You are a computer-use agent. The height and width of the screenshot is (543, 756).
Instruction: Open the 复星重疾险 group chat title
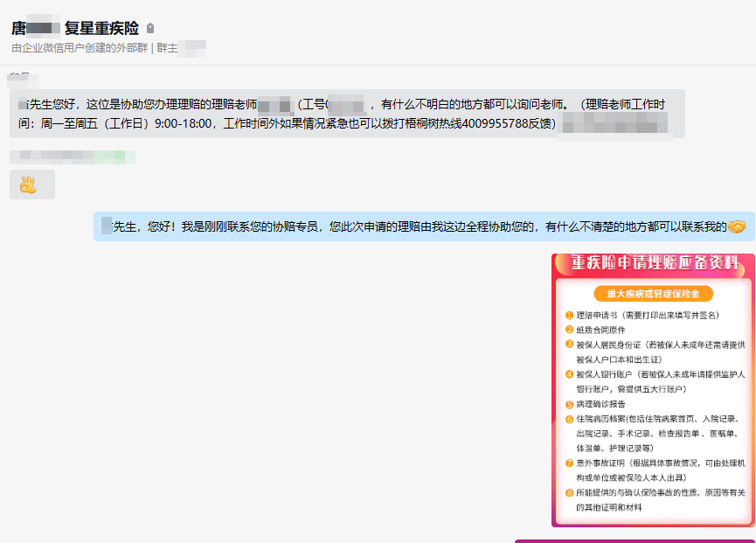pyautogui.click(x=101, y=29)
